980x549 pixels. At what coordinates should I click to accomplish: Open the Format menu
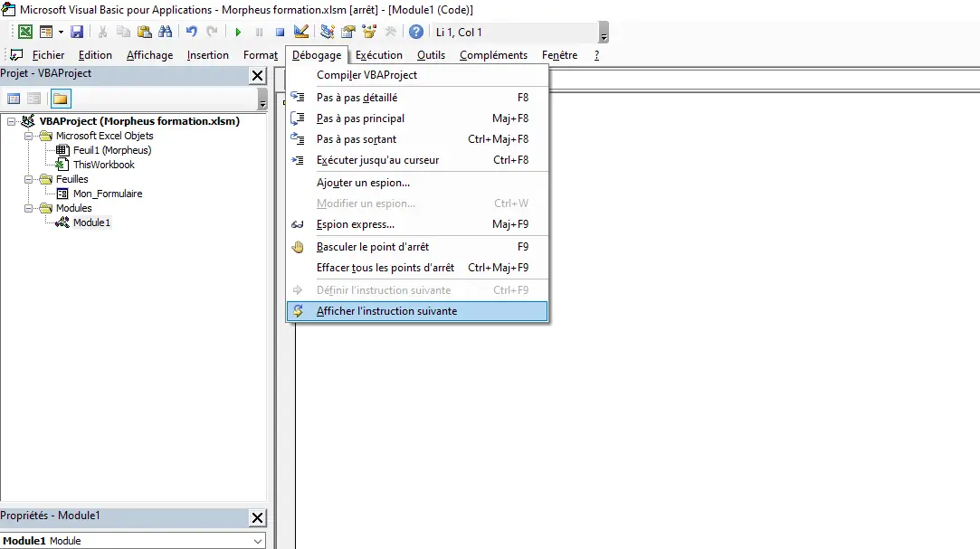[x=260, y=55]
